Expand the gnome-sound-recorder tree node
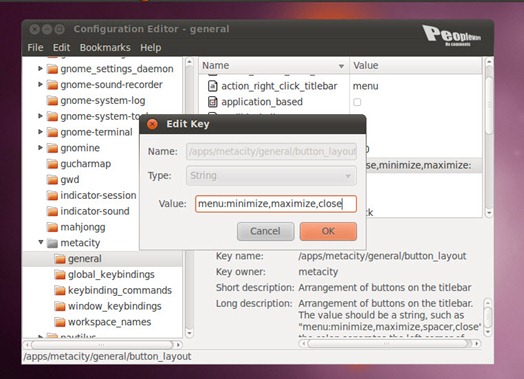524x379 pixels. pos(40,84)
